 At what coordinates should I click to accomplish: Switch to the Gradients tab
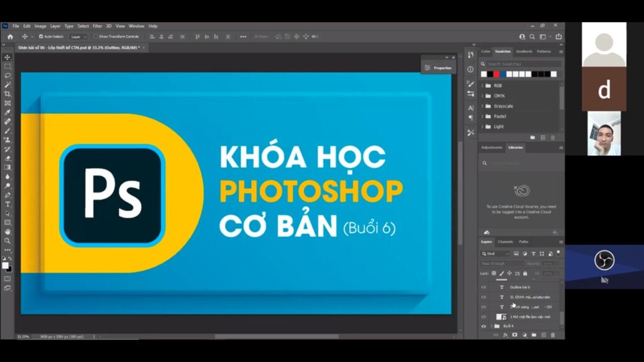click(524, 52)
